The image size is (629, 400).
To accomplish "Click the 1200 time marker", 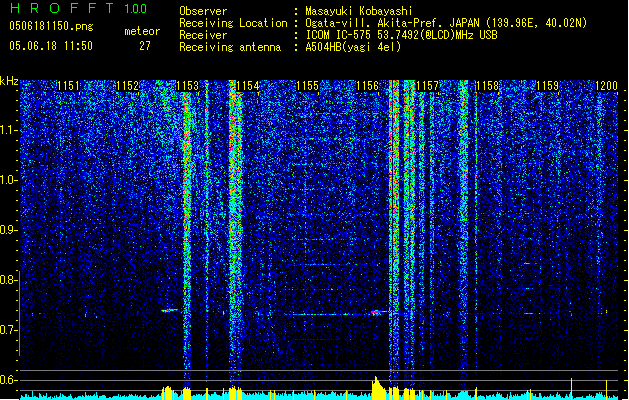I will [606, 86].
